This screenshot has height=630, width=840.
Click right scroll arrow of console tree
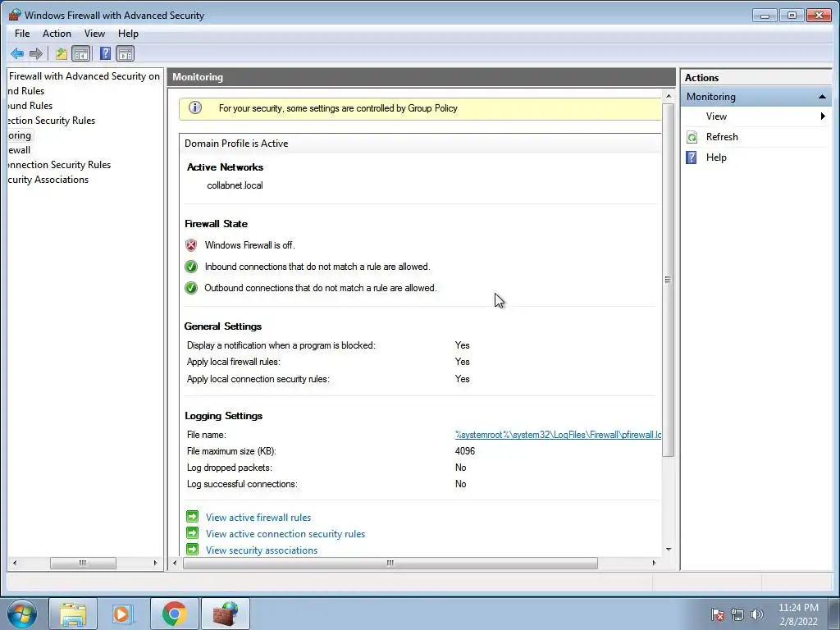[x=155, y=563]
